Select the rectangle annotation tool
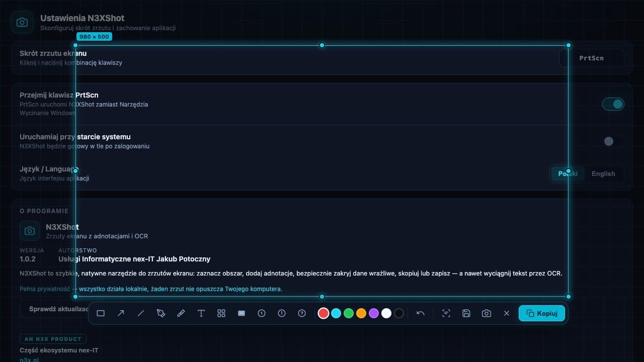644x362 pixels. [101, 313]
